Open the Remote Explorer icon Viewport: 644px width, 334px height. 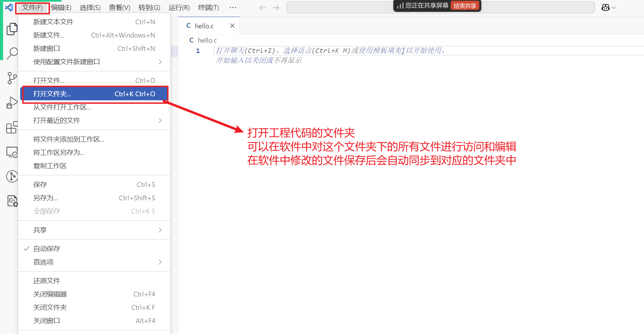(12, 152)
